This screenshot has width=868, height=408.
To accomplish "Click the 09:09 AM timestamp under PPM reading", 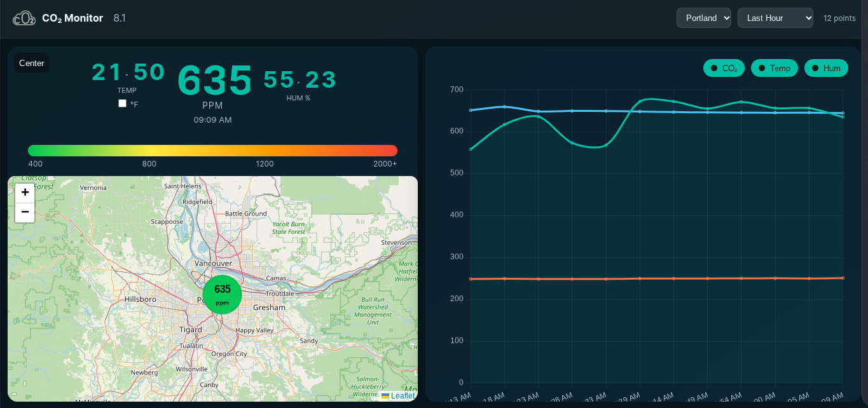I will click(x=212, y=119).
